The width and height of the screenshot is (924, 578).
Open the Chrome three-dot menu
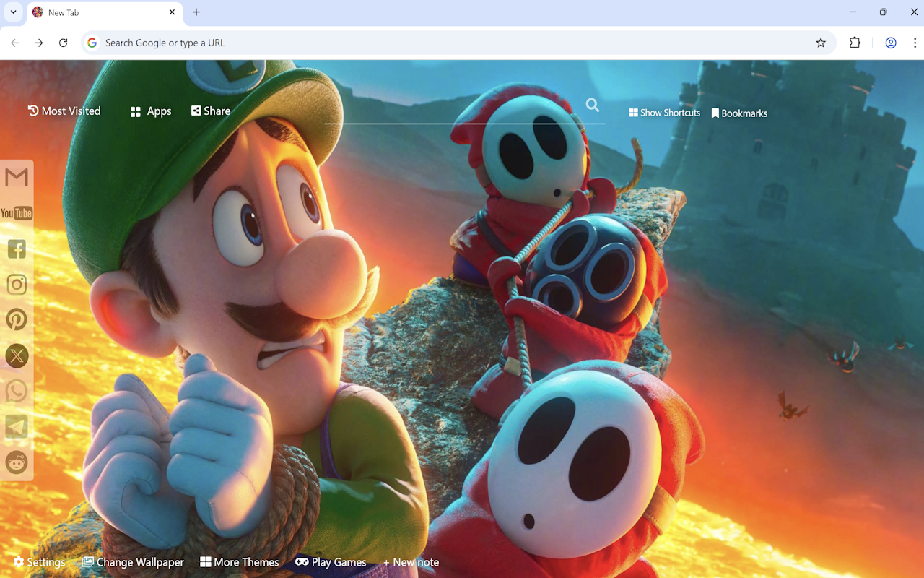click(914, 43)
